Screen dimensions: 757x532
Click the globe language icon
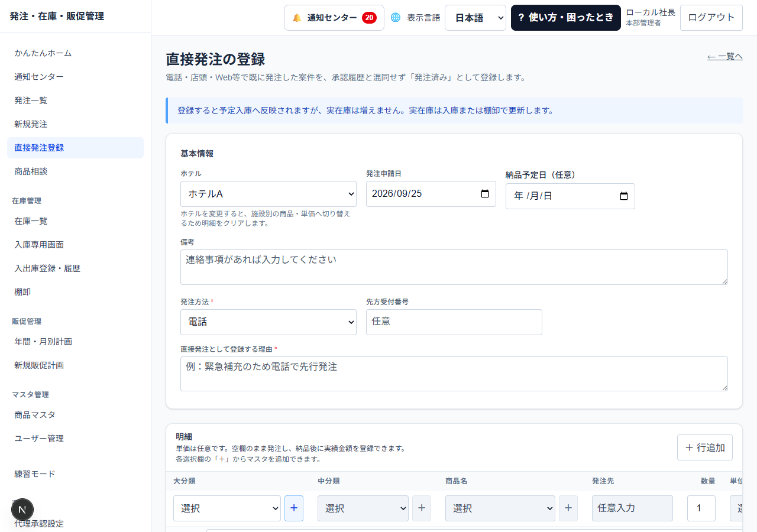396,18
